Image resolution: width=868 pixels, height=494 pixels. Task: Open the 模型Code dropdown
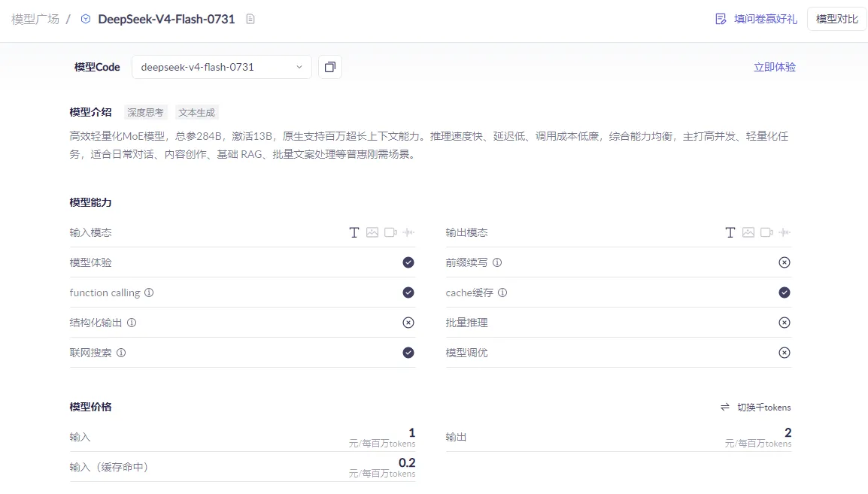tap(221, 67)
